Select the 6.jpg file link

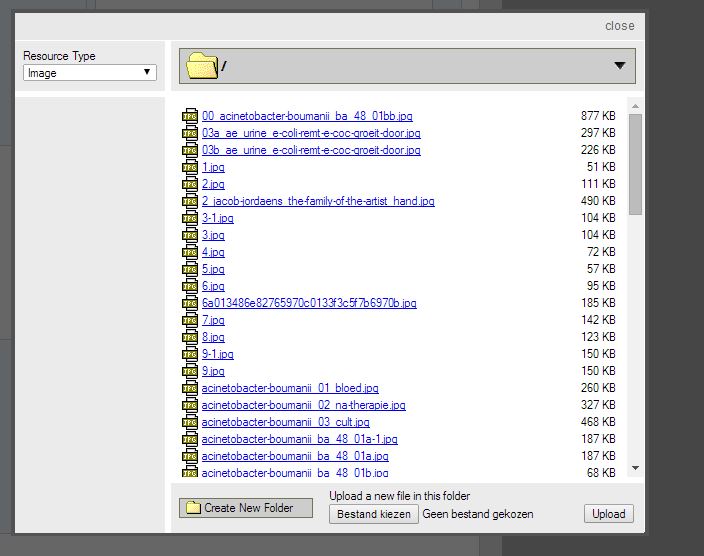coord(213,286)
